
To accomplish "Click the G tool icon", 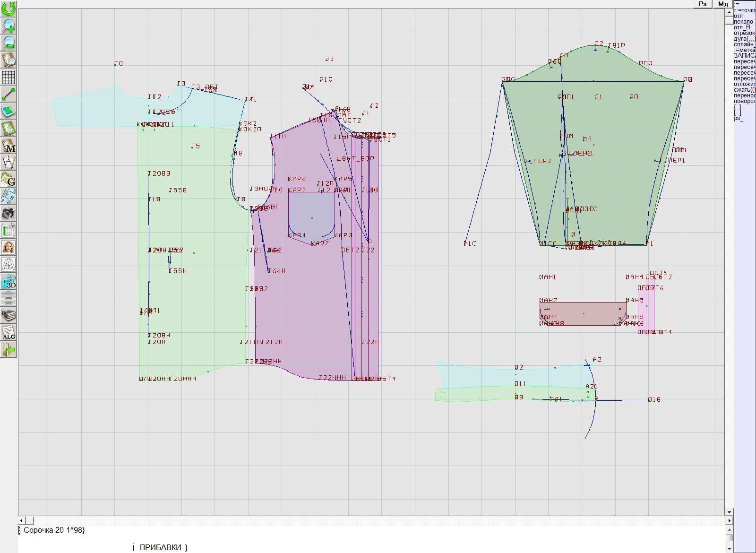I will pyautogui.click(x=9, y=180).
